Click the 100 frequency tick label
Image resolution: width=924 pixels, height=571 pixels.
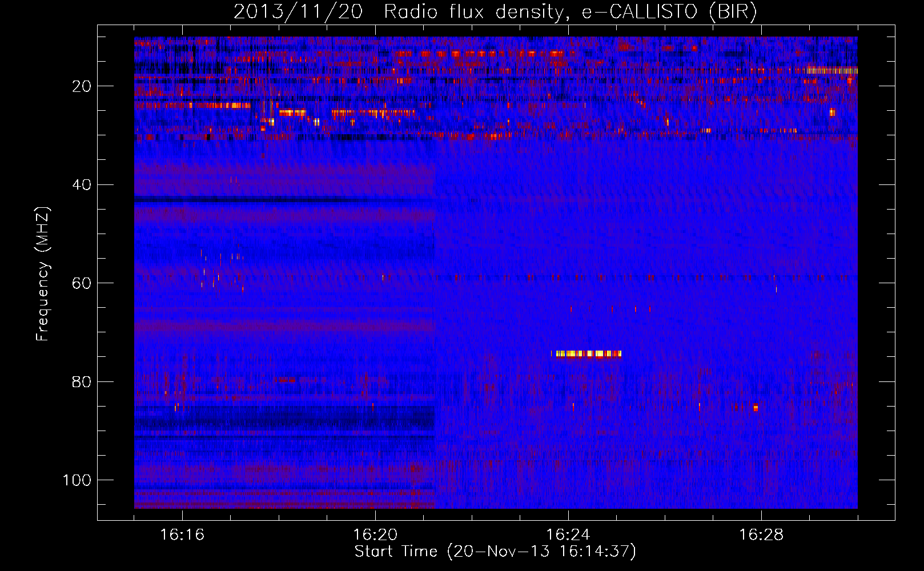coord(77,480)
